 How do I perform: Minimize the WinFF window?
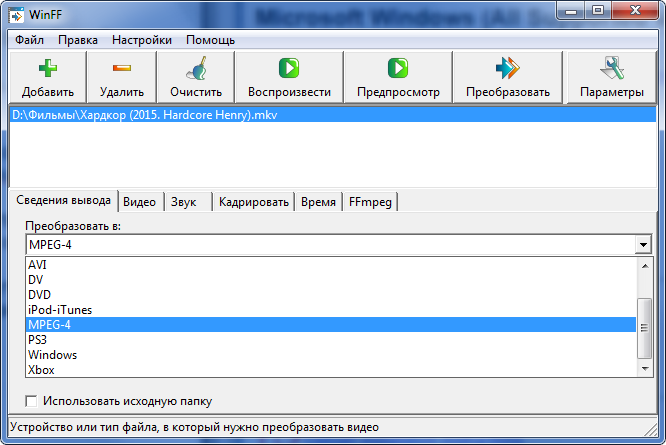click(x=571, y=11)
